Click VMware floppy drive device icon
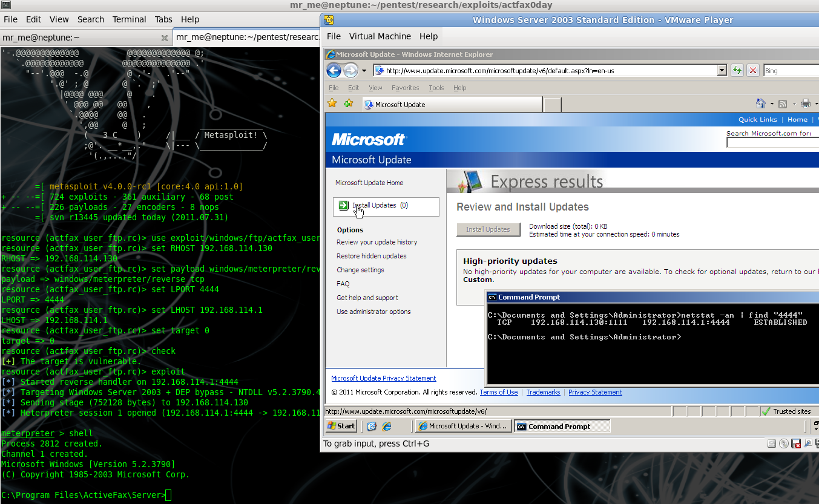 (x=796, y=443)
